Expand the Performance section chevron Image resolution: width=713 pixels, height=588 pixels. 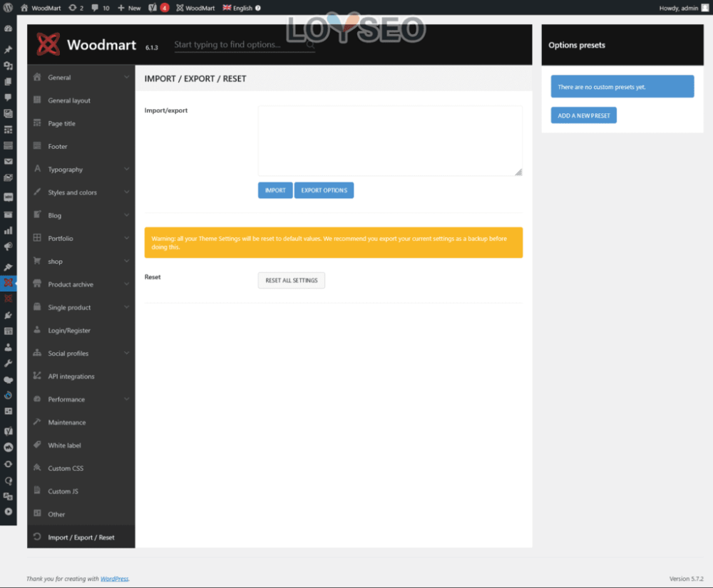point(126,399)
